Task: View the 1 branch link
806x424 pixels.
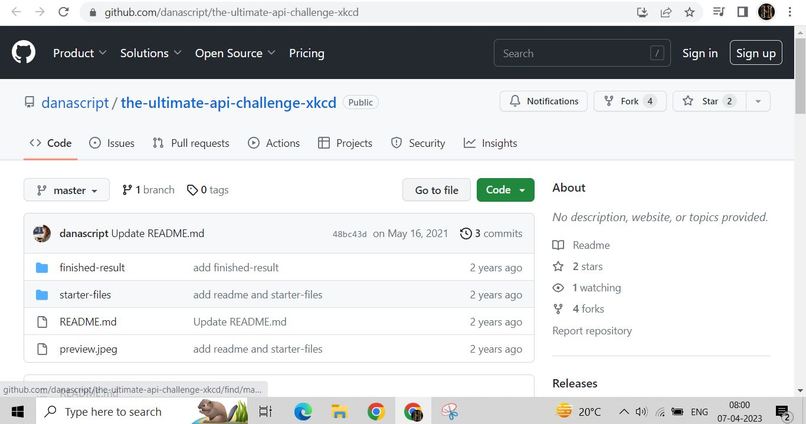Action: pyautogui.click(x=148, y=190)
